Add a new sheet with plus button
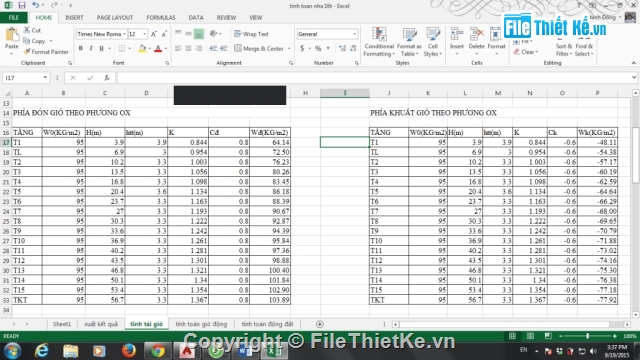The image size is (640, 360). (320, 324)
